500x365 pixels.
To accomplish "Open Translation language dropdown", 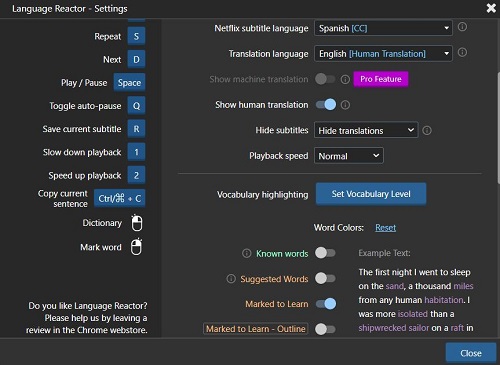I will [383, 54].
